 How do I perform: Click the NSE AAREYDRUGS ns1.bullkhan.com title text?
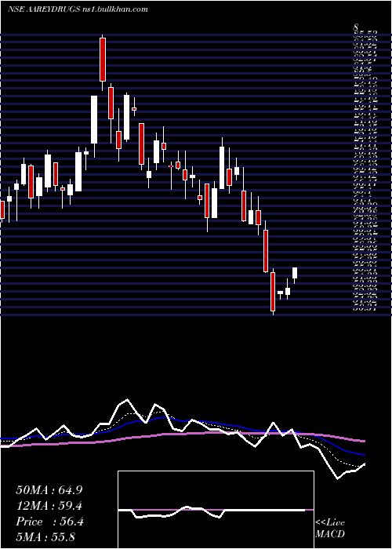click(78, 9)
